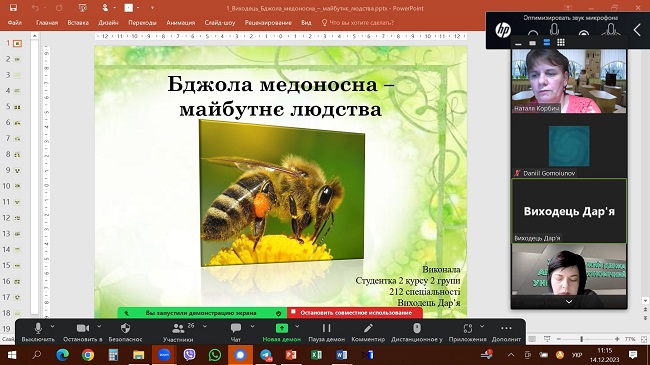Image resolution: width=650 pixels, height=365 pixels.
Task: Open the Безопасность shield menu
Action: coord(125,332)
